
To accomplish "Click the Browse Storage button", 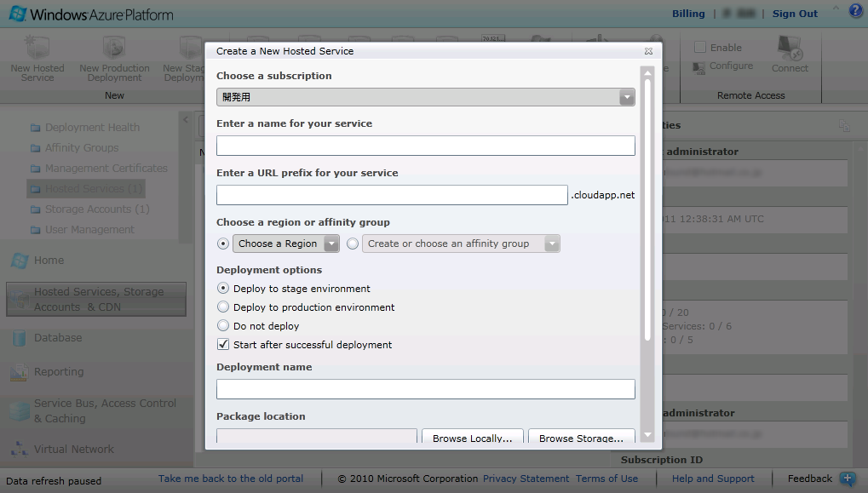I will [581, 437].
